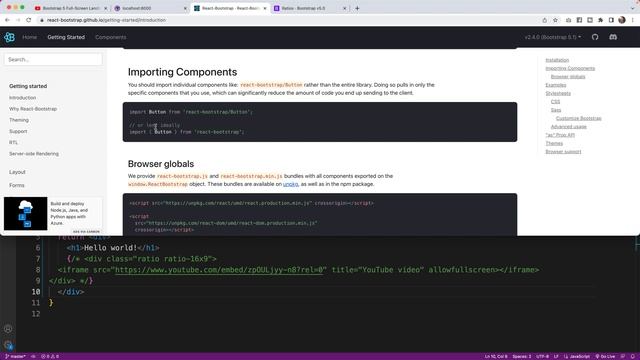Jump to Browser support in table of contents
The width and height of the screenshot is (640, 360).
point(563,151)
